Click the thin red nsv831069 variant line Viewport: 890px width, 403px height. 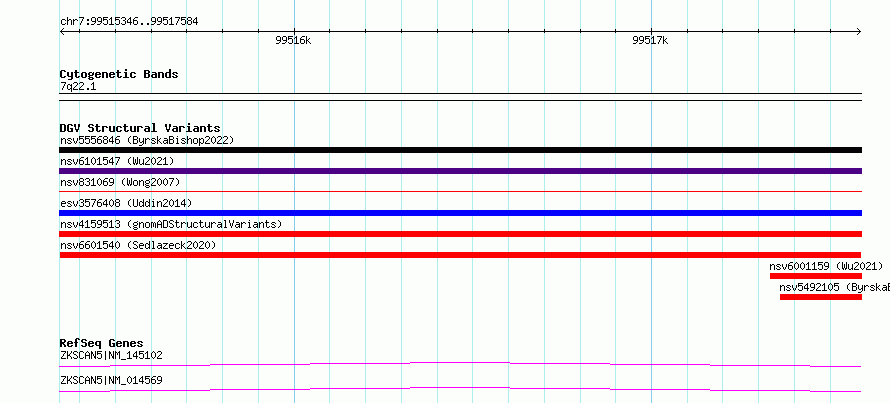460,192
